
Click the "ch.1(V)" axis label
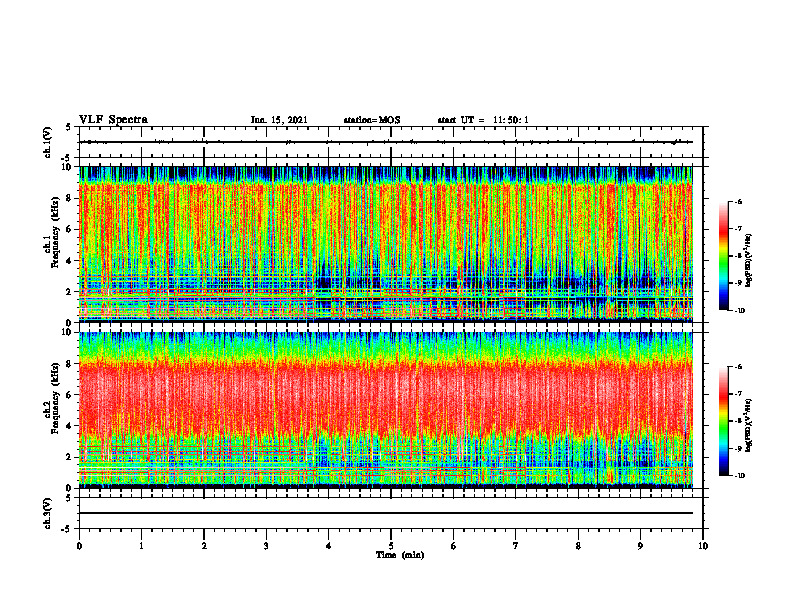[x=48, y=142]
